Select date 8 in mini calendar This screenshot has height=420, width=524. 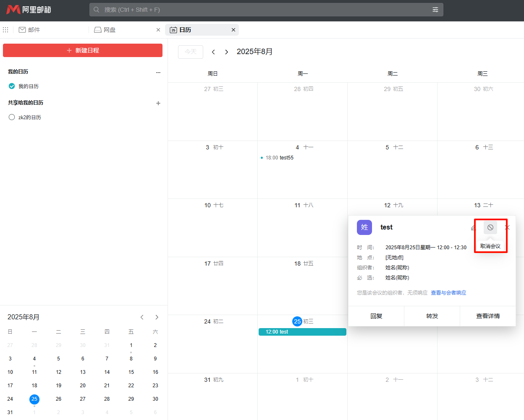point(131,359)
